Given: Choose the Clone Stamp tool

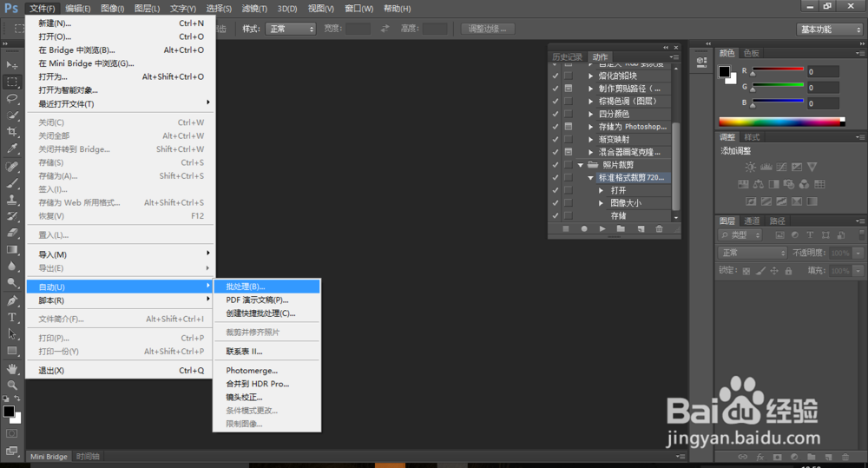Looking at the screenshot, I should pyautogui.click(x=11, y=200).
